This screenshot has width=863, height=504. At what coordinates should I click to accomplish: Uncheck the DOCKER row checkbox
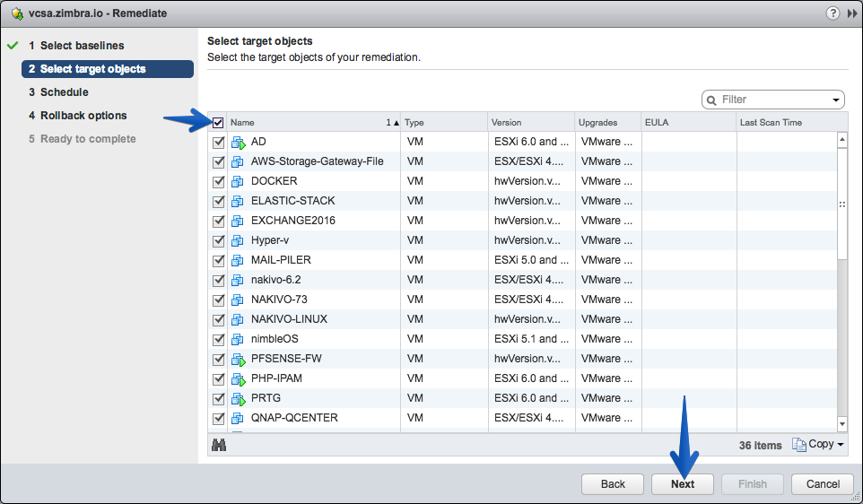tap(219, 182)
